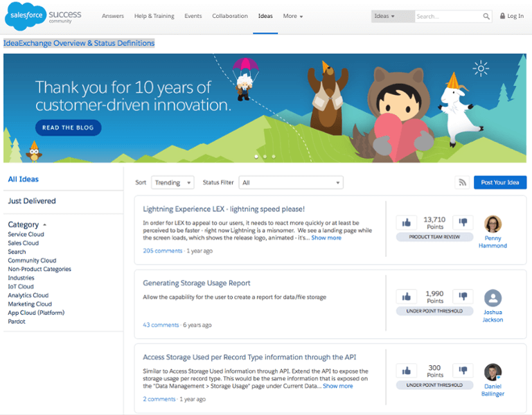Filter by Search category
Screen dimensions: 532x415
point(17,251)
